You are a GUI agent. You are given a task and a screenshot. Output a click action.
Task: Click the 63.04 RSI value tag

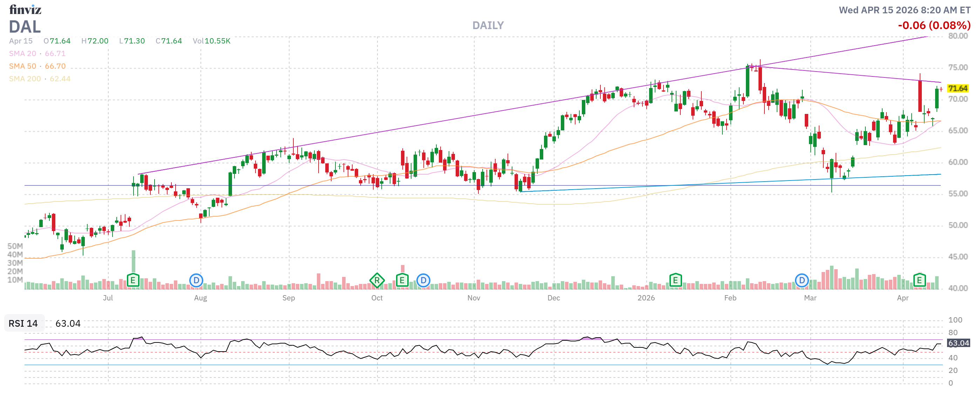click(958, 343)
